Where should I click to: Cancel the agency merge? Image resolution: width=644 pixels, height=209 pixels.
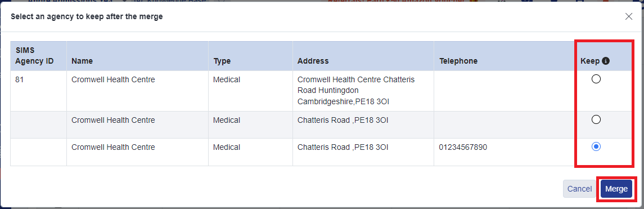[579, 189]
